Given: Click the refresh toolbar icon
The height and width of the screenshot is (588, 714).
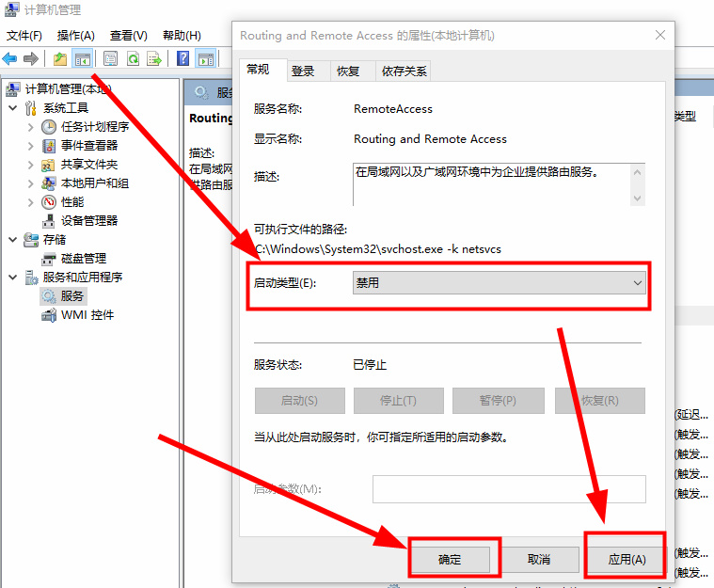Looking at the screenshot, I should (133, 58).
